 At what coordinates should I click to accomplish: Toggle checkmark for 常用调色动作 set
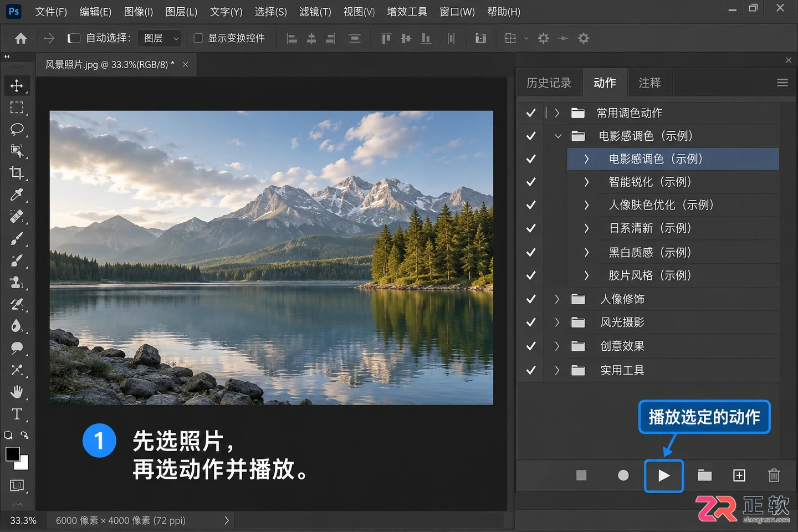pyautogui.click(x=531, y=113)
